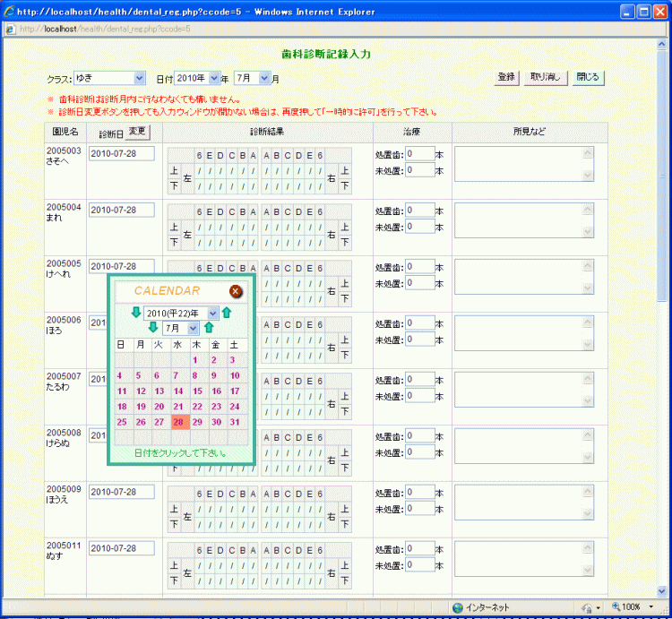Image resolution: width=672 pixels, height=619 pixels.
Task: Close the CALENDAR popup with the red X
Action: 235,291
